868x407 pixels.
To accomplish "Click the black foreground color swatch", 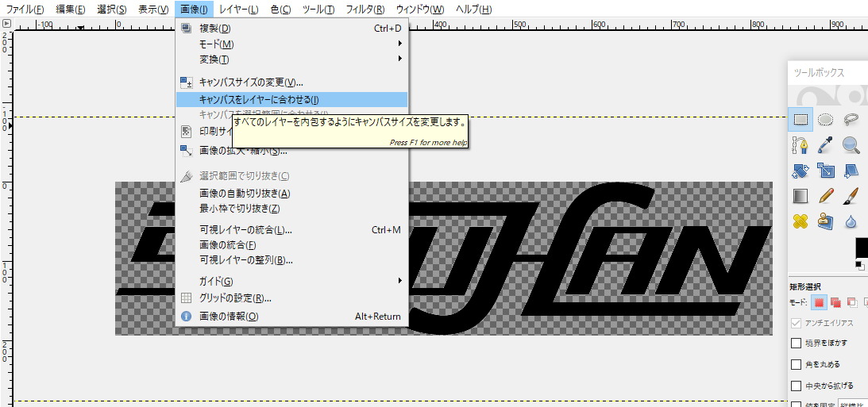I will (x=862, y=247).
